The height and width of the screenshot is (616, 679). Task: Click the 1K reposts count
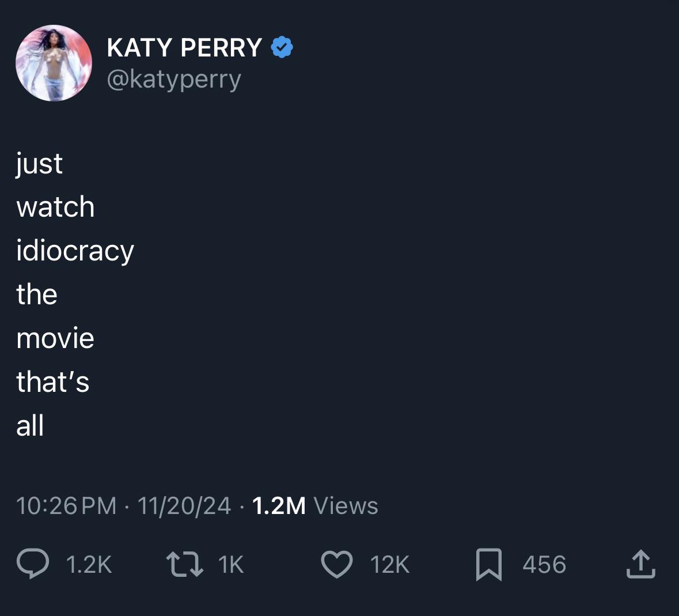232,565
